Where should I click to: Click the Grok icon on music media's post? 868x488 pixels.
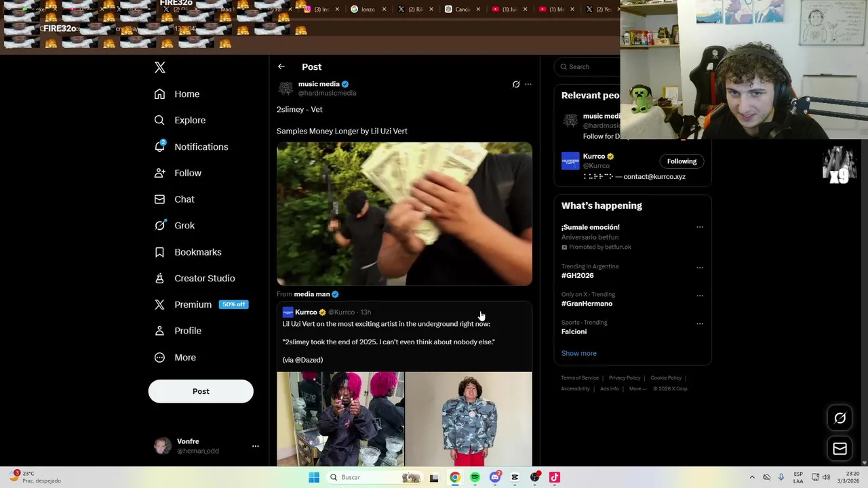[516, 85]
